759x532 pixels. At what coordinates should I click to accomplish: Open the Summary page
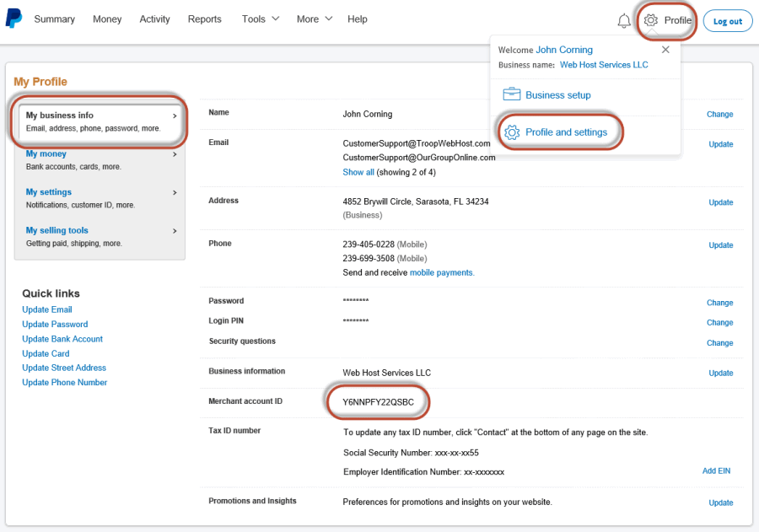click(x=54, y=19)
